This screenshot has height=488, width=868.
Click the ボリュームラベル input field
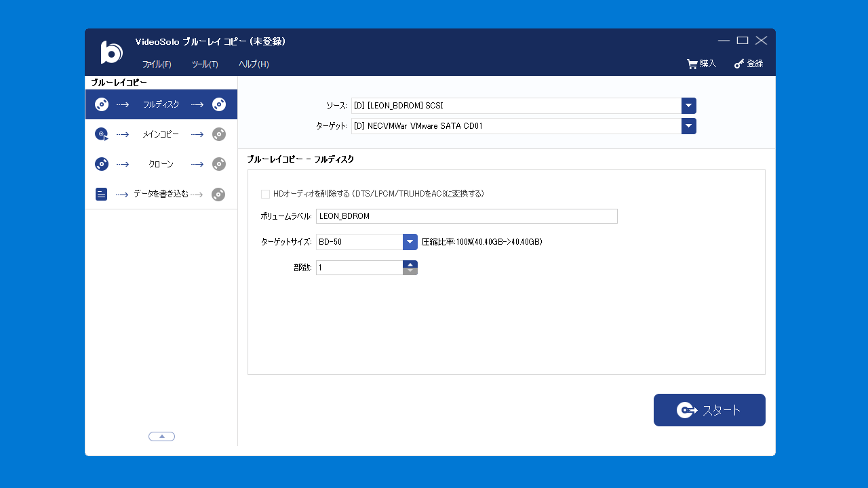coord(467,216)
